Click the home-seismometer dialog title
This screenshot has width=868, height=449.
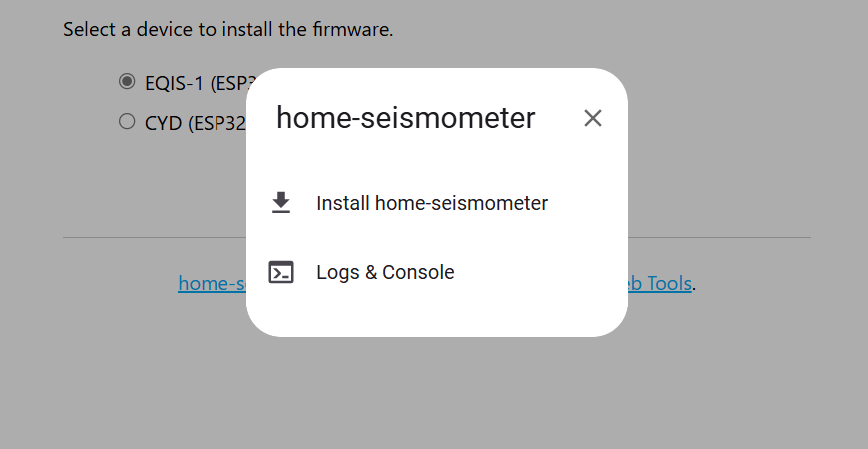405,118
